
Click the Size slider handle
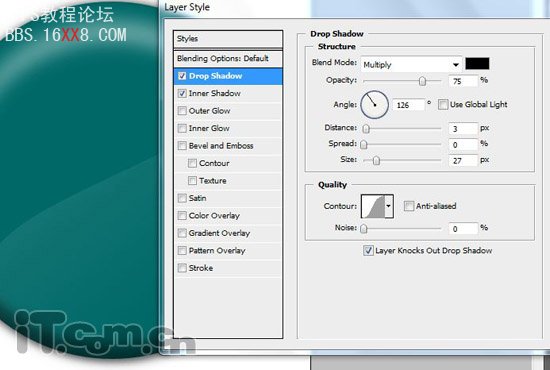376,161
